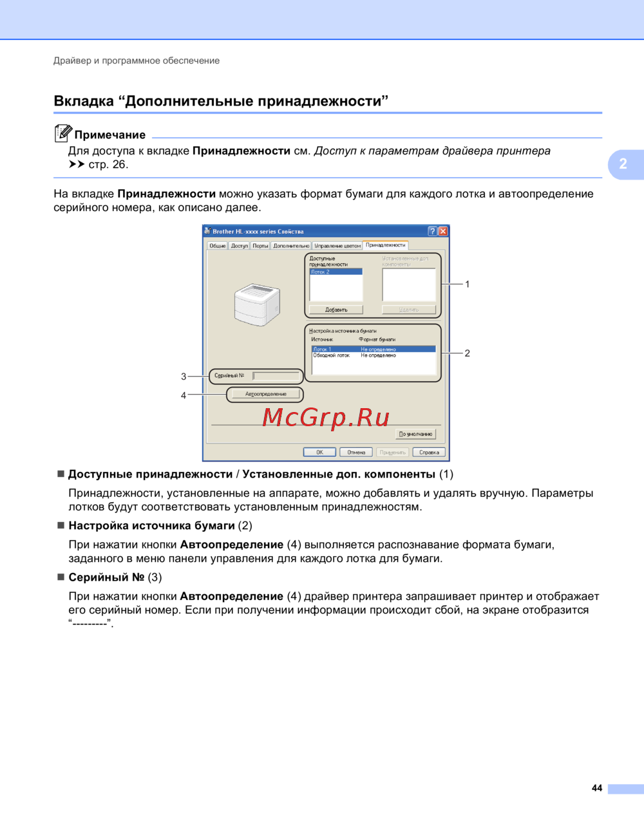The width and height of the screenshot is (644, 833).
Task: Open the Доступ tab
Action: pyautogui.click(x=240, y=246)
